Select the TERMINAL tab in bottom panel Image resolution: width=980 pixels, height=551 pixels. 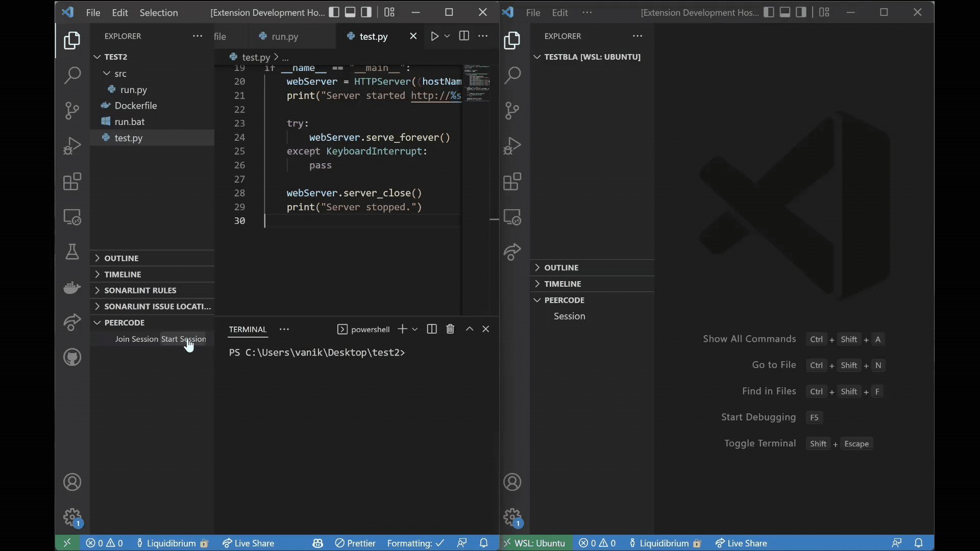pos(248,329)
